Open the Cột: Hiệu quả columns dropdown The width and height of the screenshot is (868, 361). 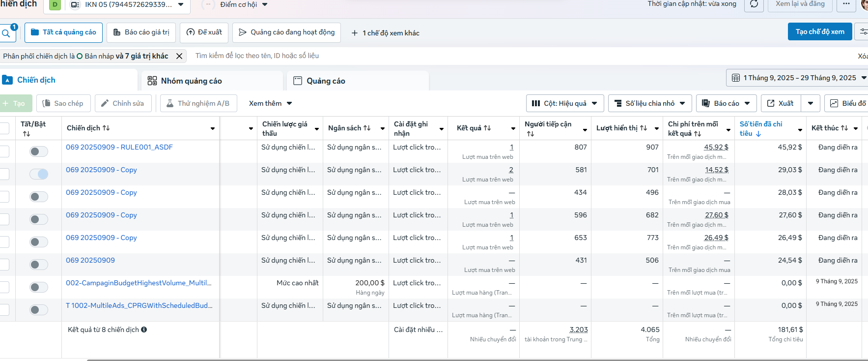[x=565, y=103]
